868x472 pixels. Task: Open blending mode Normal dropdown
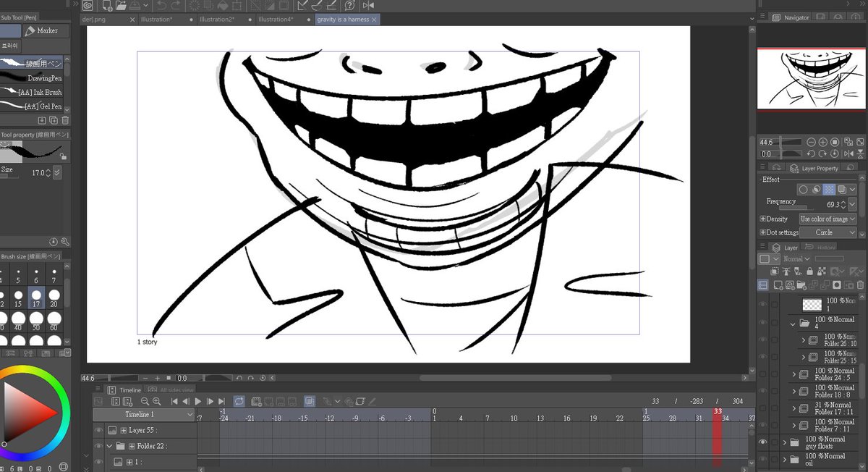tap(796, 258)
